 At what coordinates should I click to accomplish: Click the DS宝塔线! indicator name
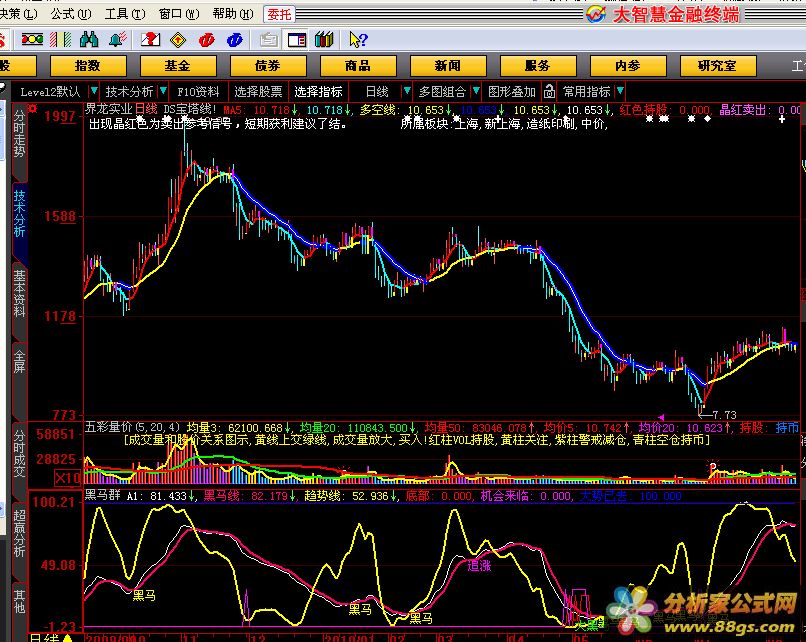click(190, 109)
